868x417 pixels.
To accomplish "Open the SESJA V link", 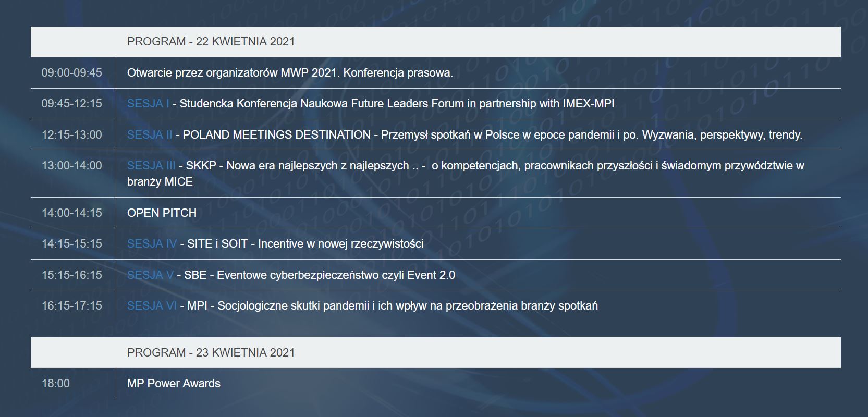I will click(150, 275).
